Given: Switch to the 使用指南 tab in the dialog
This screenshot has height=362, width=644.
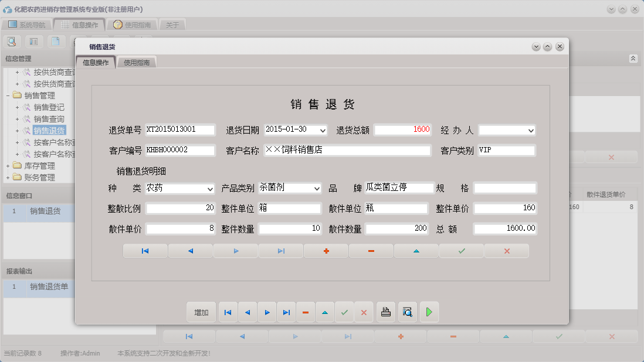Looking at the screenshot, I should point(137,61).
